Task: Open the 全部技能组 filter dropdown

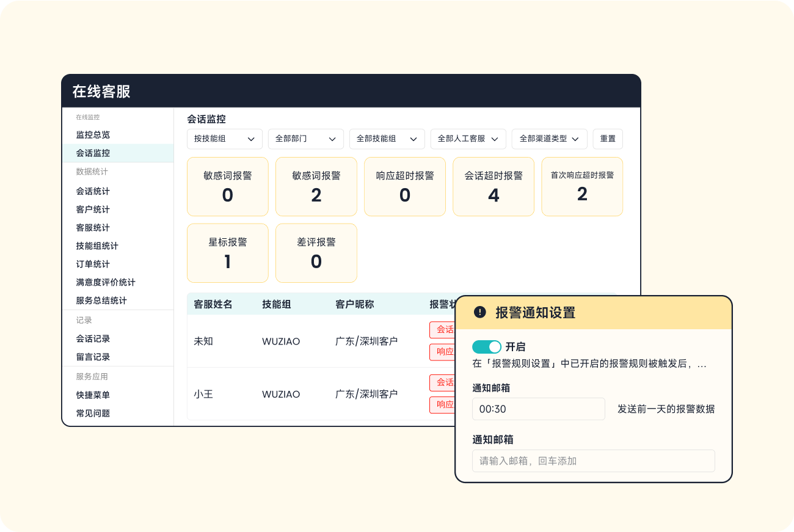Action: pos(387,139)
